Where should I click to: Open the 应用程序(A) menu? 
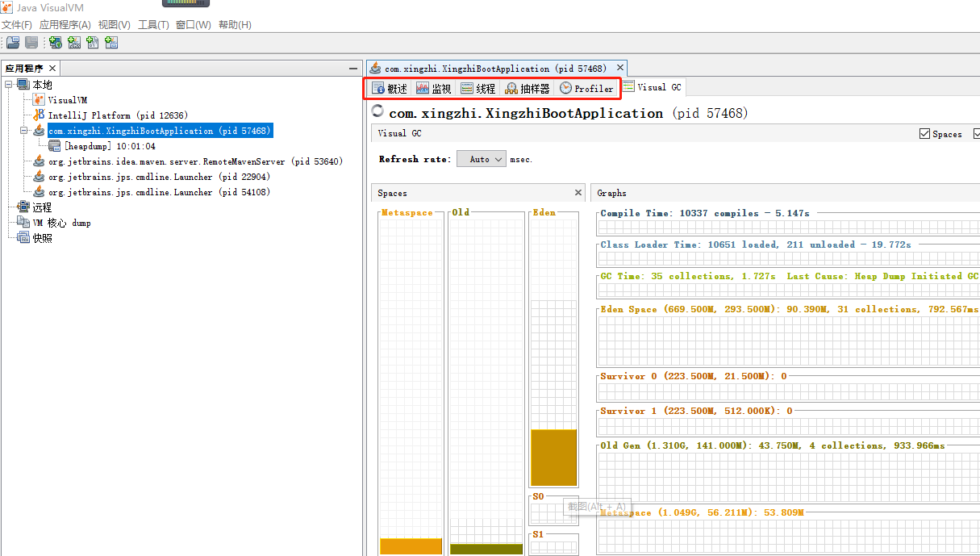click(x=65, y=25)
